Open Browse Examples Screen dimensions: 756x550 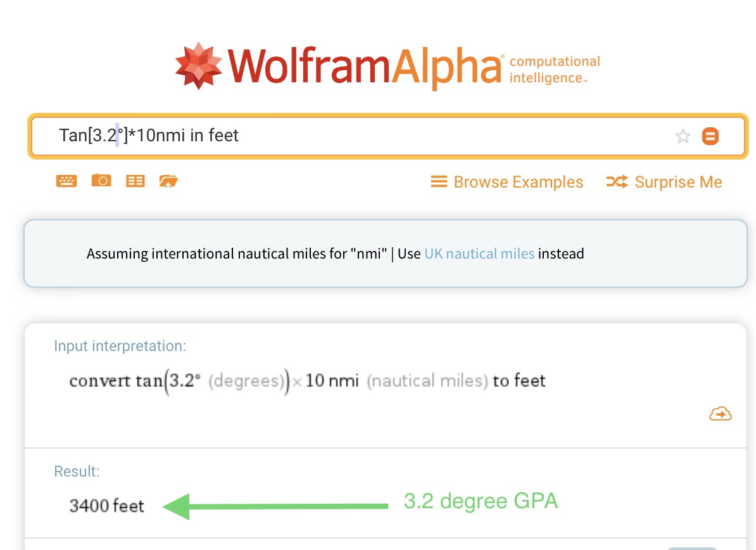tap(518, 182)
